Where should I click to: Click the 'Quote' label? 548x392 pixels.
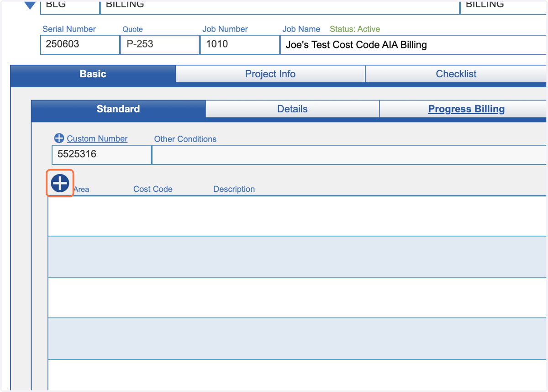(x=132, y=29)
